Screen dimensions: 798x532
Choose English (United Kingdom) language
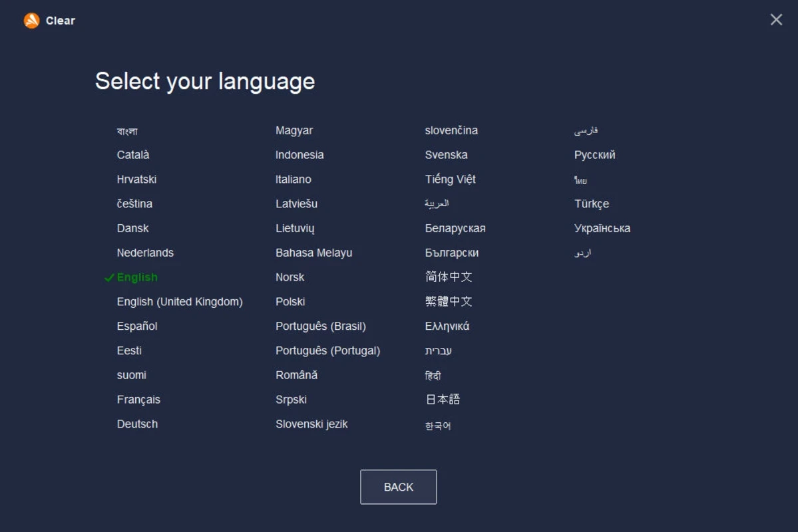tap(180, 302)
